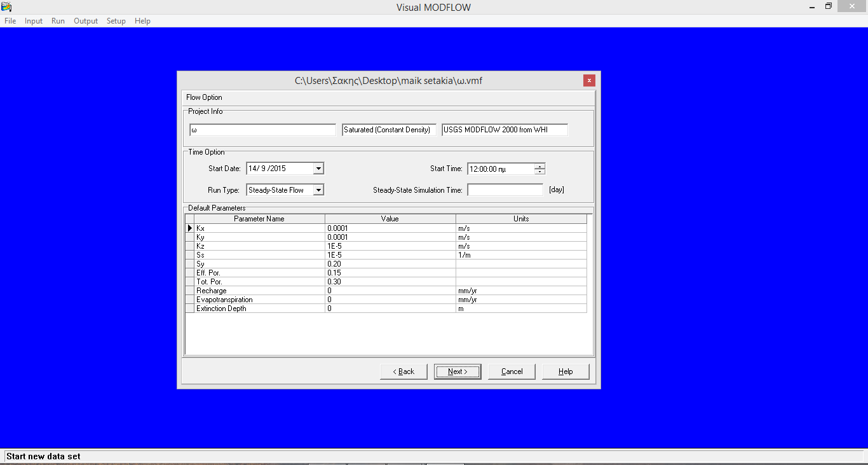Click the Recharge value cell
The width and height of the screenshot is (868, 465).
coord(390,290)
